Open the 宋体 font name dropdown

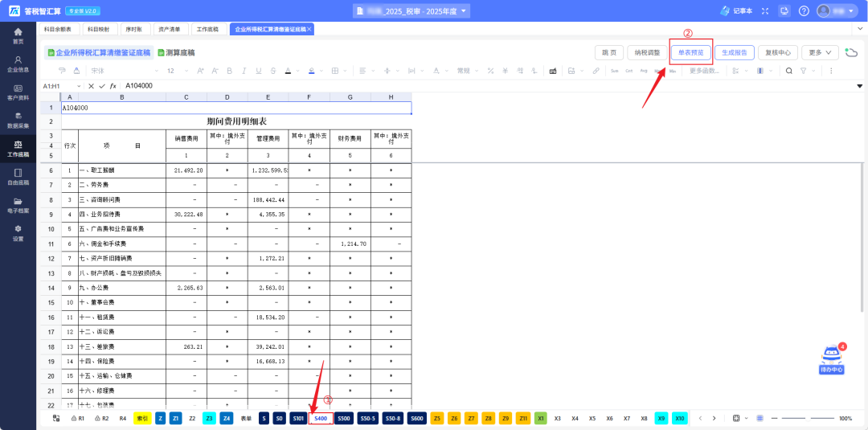(x=121, y=71)
